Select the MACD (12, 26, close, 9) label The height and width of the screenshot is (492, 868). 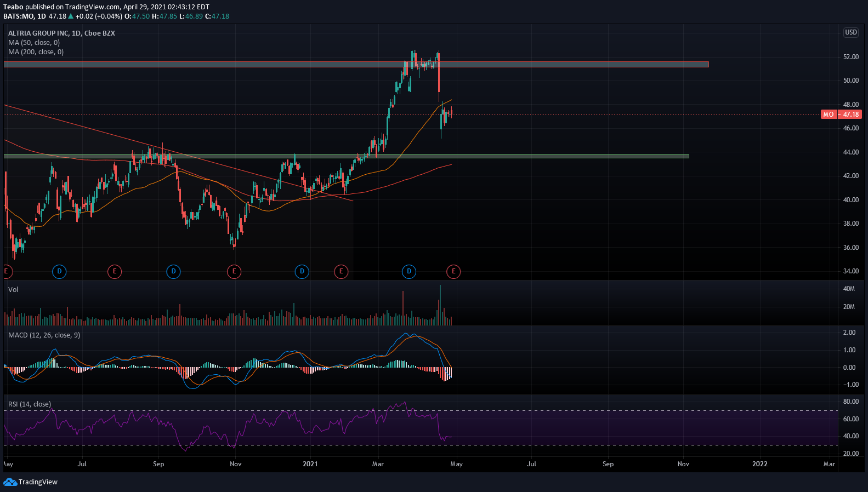coord(44,335)
